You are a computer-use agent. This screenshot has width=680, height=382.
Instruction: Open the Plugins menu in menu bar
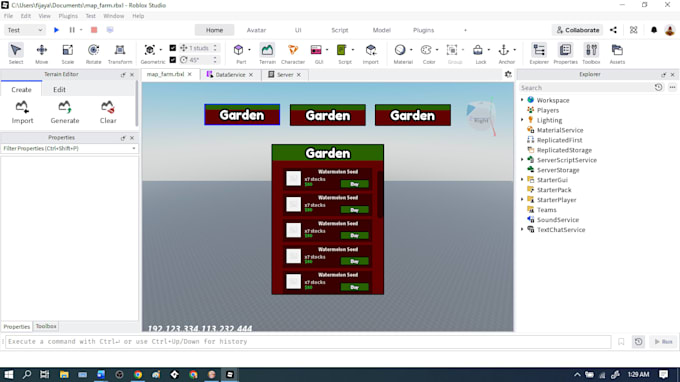point(68,16)
